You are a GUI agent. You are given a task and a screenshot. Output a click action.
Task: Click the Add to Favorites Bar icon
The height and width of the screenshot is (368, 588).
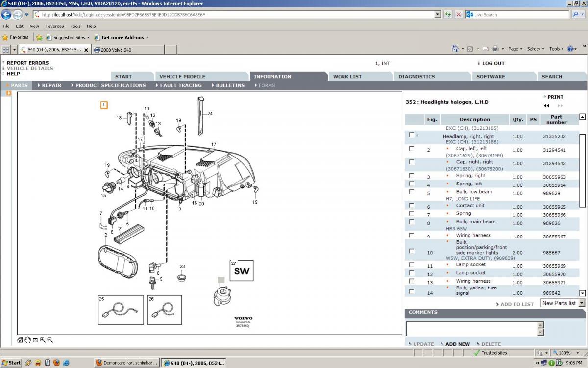pyautogui.click(x=39, y=37)
